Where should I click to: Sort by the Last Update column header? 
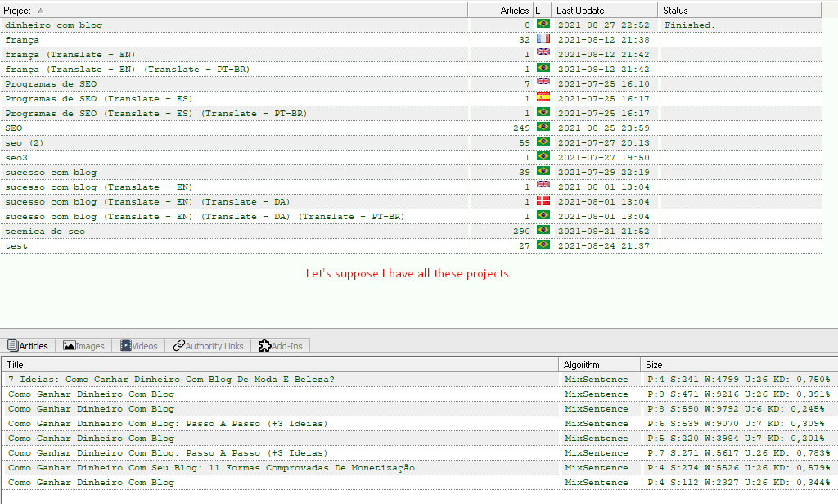pyautogui.click(x=605, y=10)
